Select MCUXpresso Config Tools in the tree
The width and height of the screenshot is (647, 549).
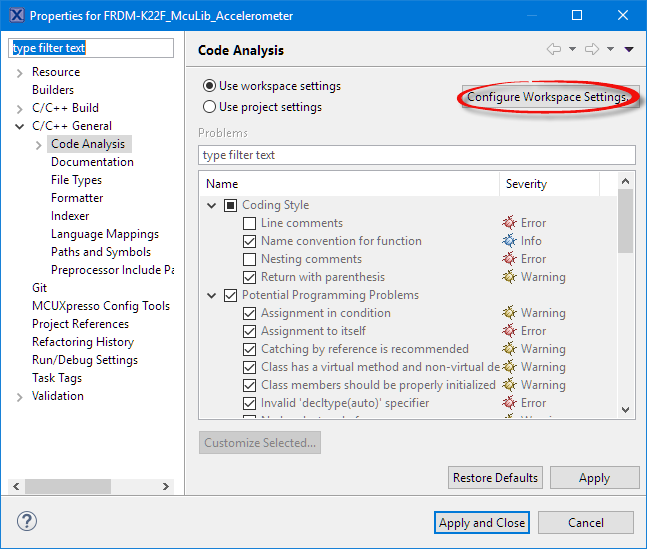tap(101, 306)
